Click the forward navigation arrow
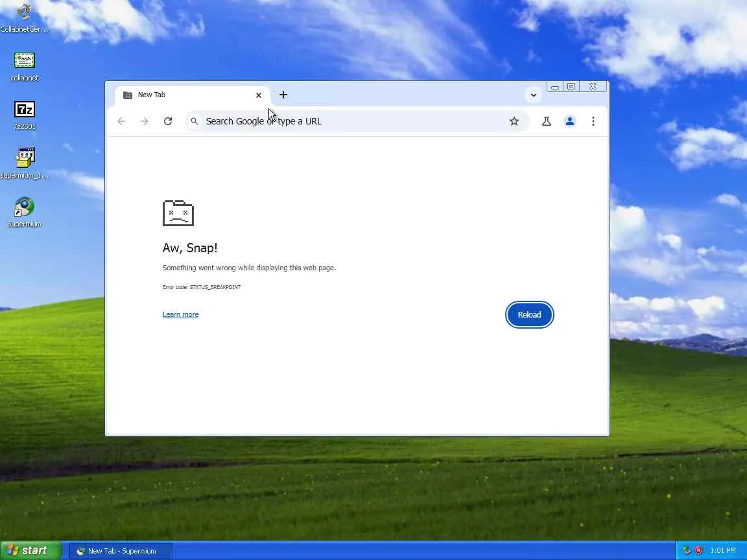The width and height of the screenshot is (747, 560). point(145,121)
